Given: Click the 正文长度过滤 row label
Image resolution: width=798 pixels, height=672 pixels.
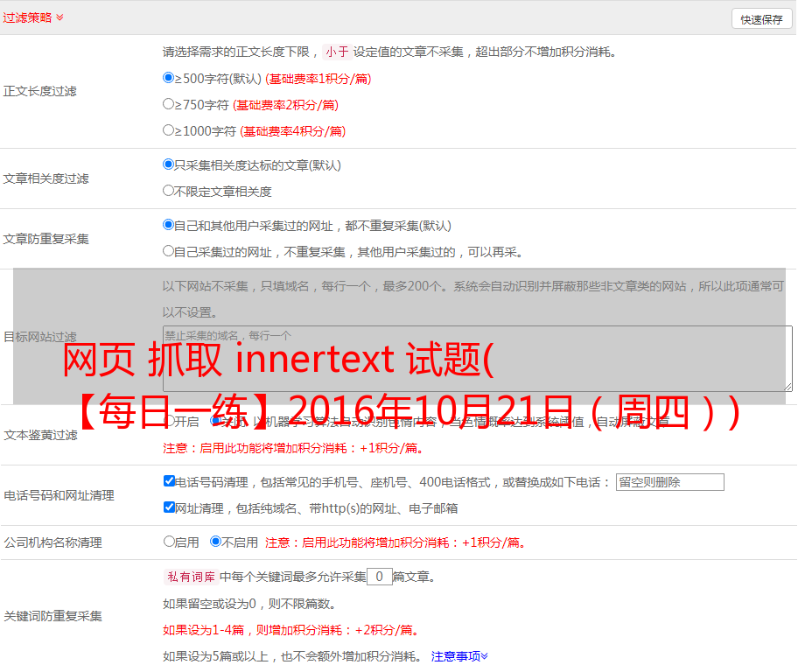Looking at the screenshot, I should 39,91.
